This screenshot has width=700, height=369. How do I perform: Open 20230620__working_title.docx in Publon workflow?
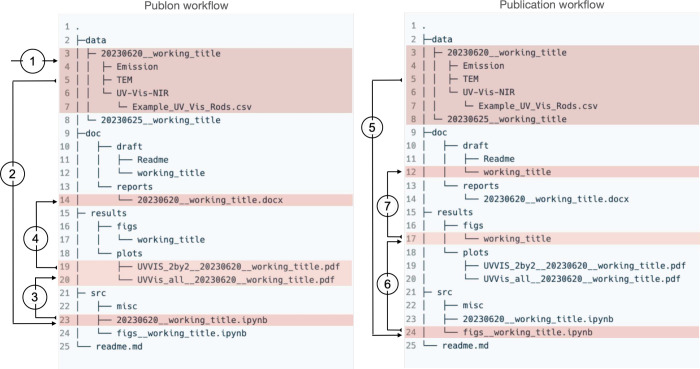click(210, 200)
